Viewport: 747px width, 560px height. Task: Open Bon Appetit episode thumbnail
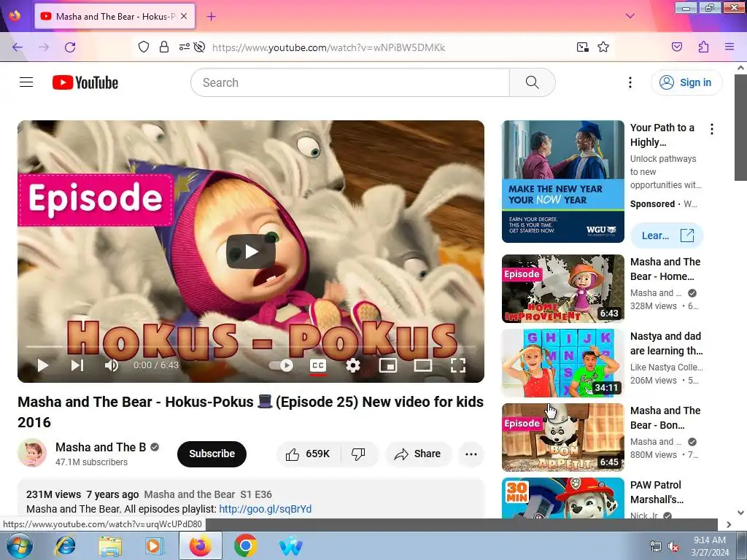tap(562, 437)
